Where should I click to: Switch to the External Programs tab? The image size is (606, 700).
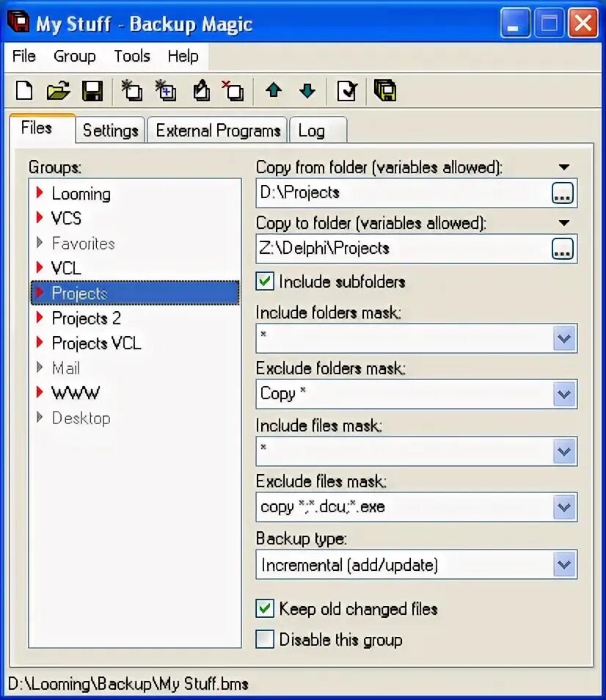218,131
